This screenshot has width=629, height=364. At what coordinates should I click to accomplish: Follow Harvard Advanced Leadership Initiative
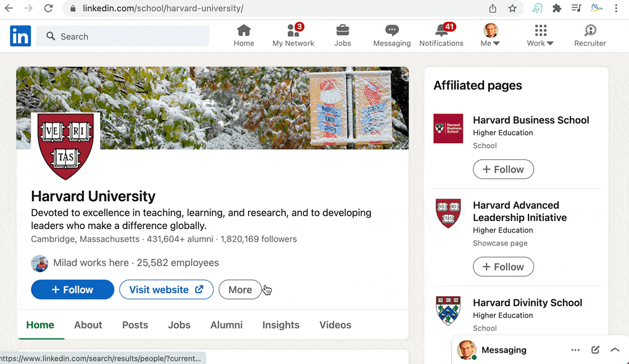[x=503, y=267]
